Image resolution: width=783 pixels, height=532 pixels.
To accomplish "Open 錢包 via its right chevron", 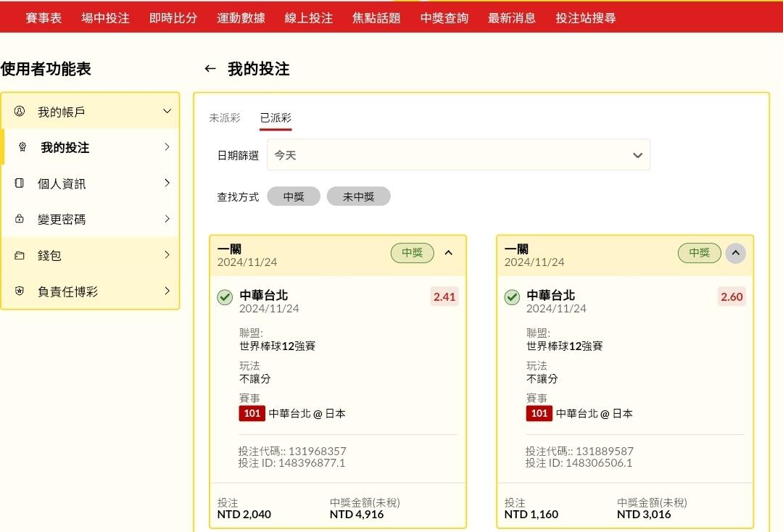I will (167, 254).
